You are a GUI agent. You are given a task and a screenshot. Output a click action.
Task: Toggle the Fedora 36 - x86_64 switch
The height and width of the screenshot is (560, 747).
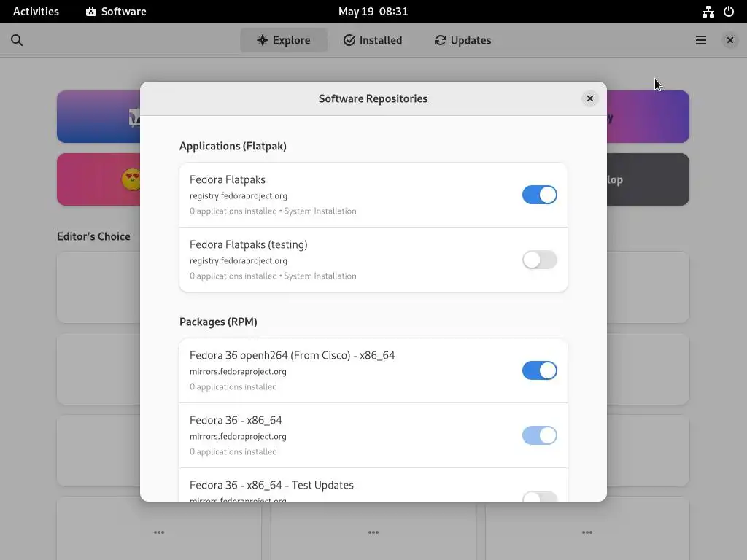(539, 435)
